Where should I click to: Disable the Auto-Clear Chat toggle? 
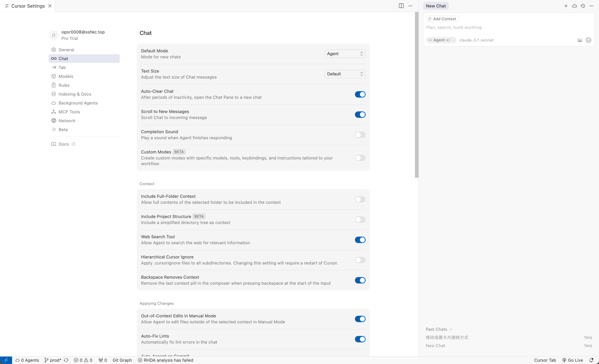click(360, 94)
